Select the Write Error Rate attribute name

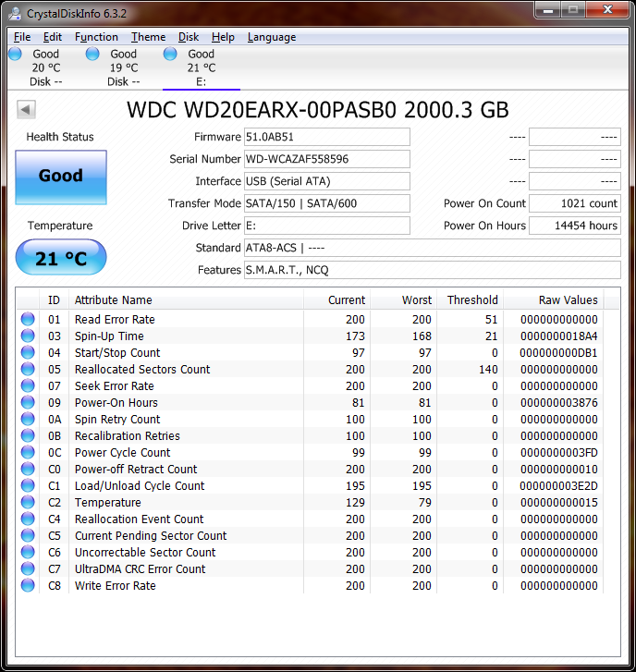116,586
